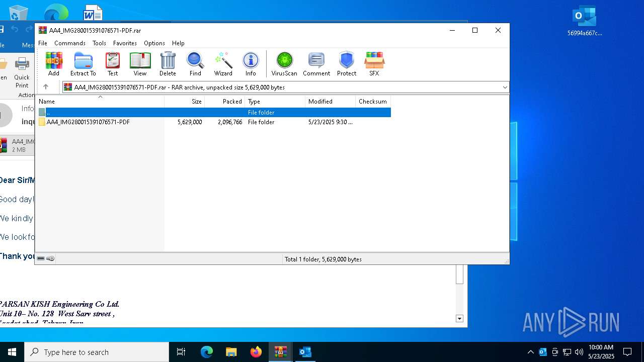Viewport: 644px width, 362px height.
Task: Click the Extract To toolbar icon
Action: [83, 64]
